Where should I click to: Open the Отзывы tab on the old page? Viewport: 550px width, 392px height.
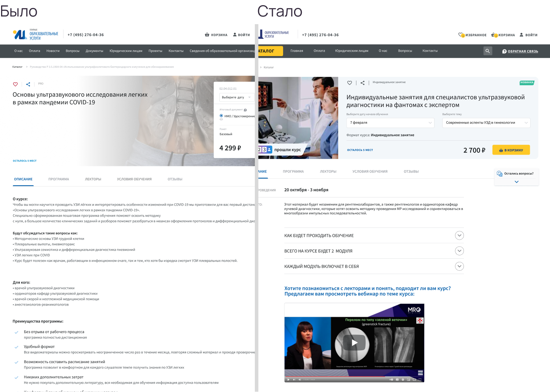tap(175, 179)
